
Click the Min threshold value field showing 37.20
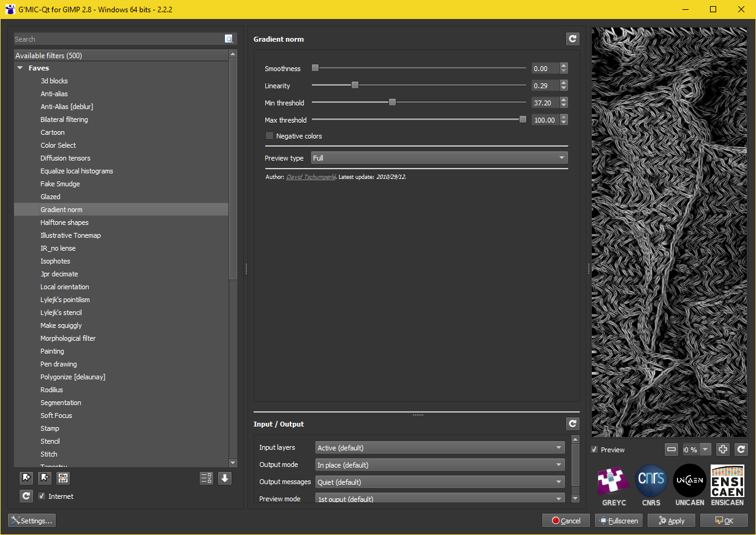(x=545, y=103)
